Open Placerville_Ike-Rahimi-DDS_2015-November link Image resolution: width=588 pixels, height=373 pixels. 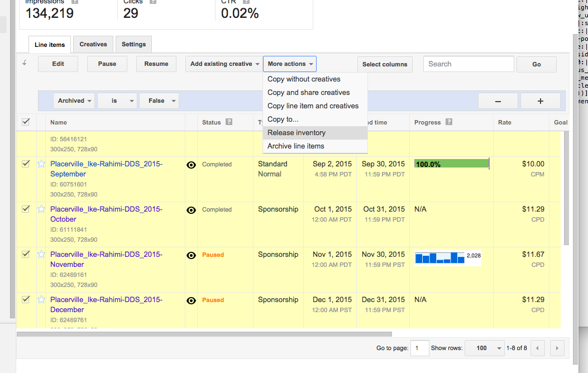pos(106,259)
